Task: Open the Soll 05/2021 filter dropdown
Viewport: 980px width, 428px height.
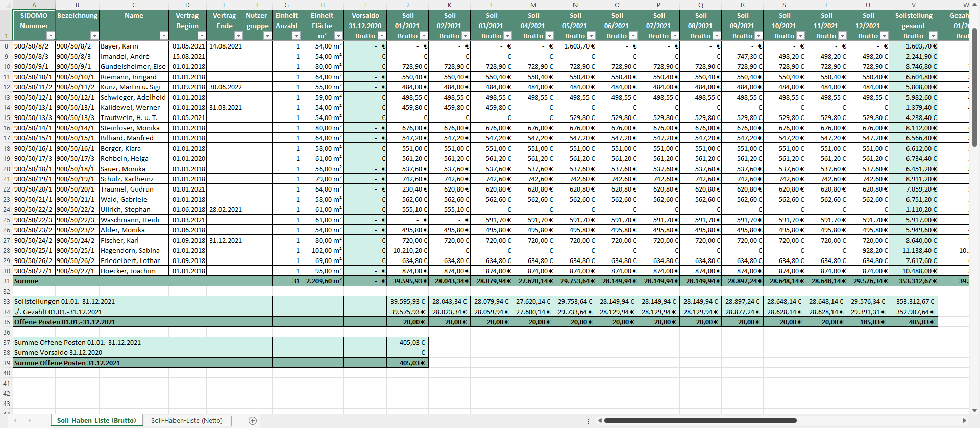Action: tap(591, 36)
